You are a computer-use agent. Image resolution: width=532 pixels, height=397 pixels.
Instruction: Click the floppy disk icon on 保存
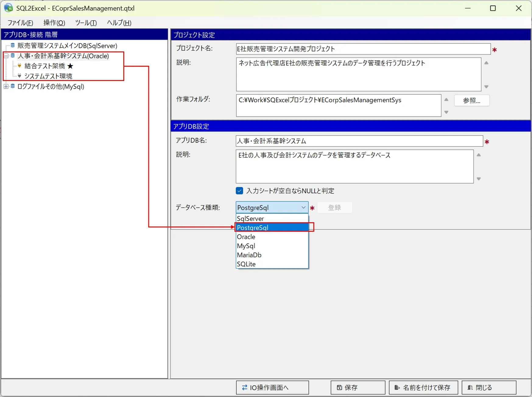pyautogui.click(x=340, y=387)
